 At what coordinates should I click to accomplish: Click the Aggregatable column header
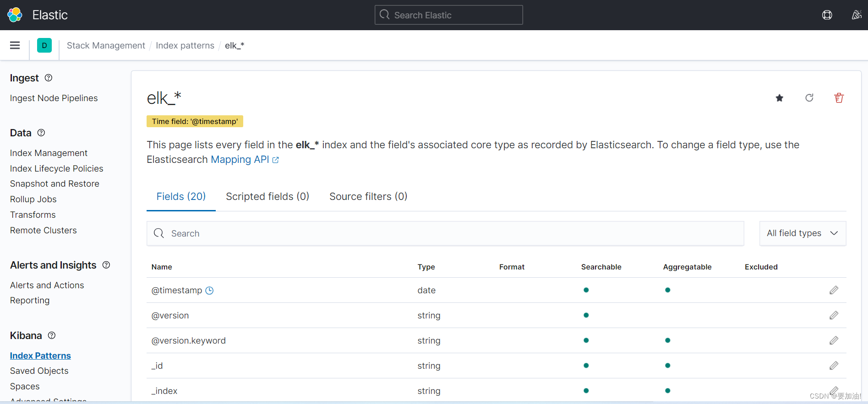687,267
